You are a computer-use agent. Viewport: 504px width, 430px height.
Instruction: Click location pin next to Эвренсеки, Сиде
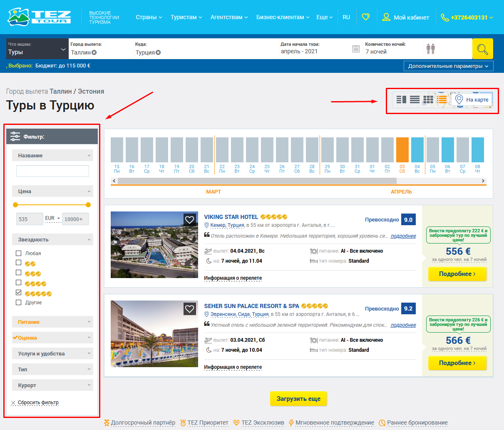coord(206,314)
